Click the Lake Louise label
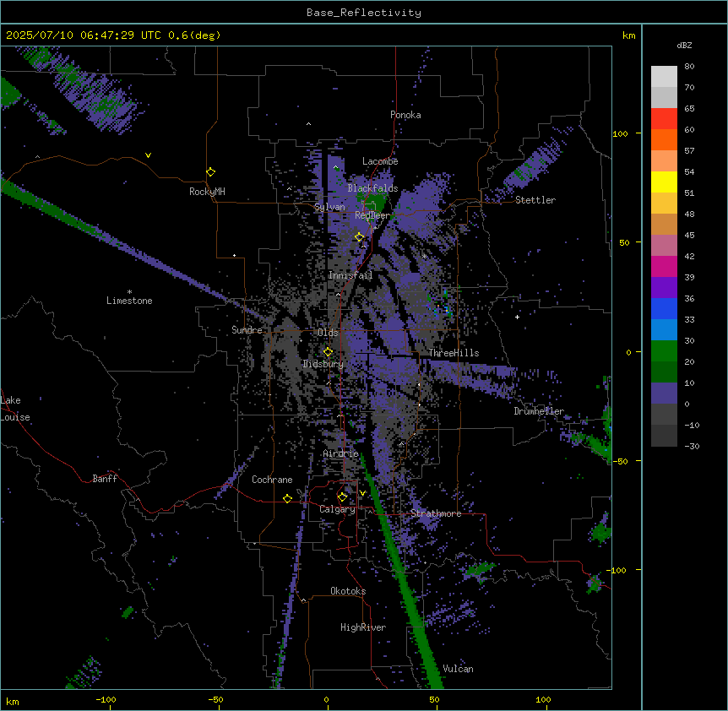This screenshot has width=728, height=711. 15,409
